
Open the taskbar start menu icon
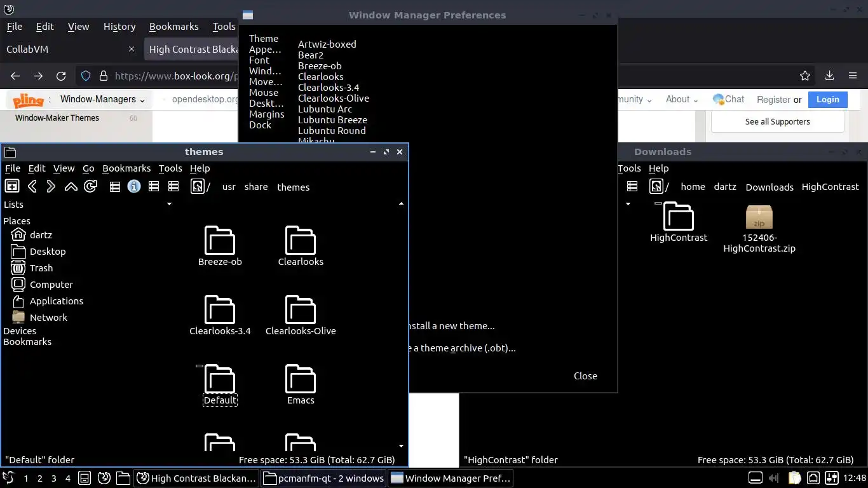8,478
